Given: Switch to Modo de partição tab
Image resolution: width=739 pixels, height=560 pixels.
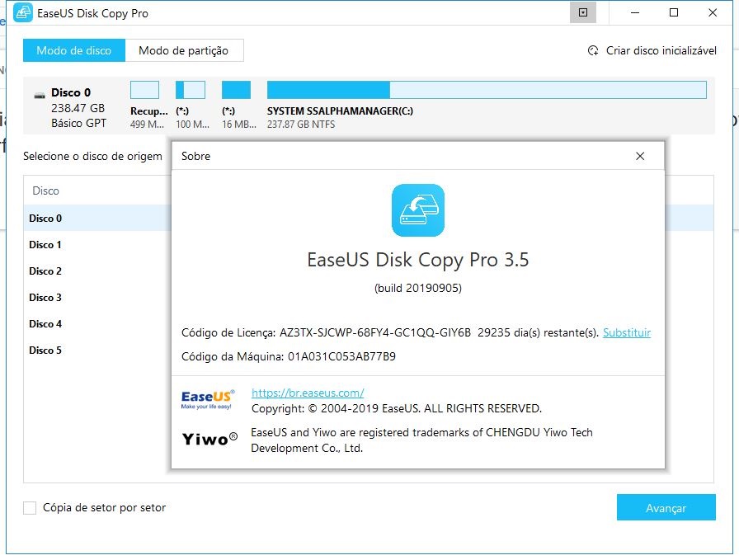Looking at the screenshot, I should pyautogui.click(x=184, y=50).
